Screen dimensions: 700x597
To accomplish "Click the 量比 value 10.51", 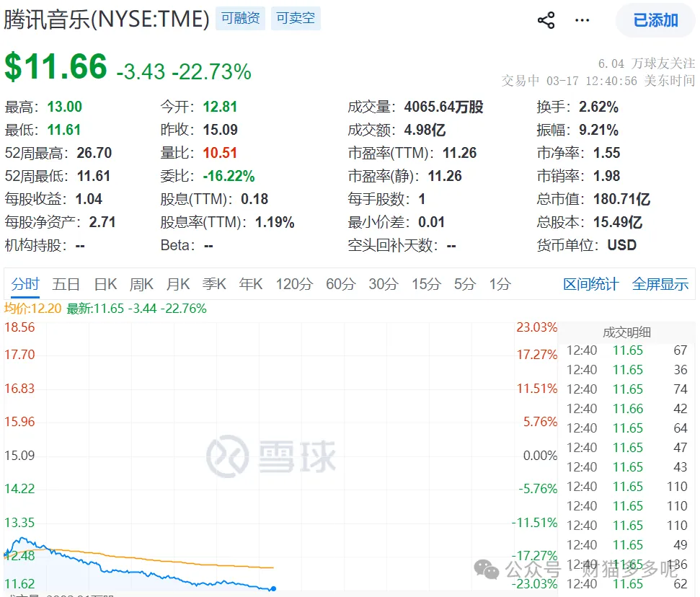I will 220,153.
